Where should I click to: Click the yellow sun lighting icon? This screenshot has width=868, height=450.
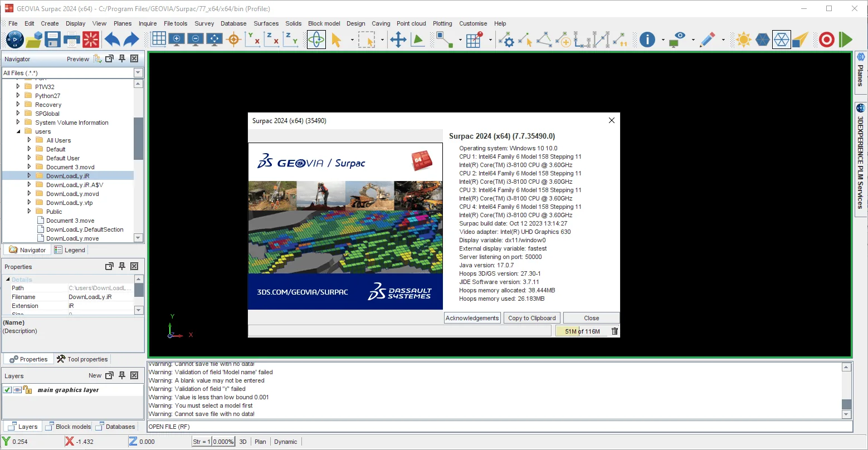(x=743, y=40)
